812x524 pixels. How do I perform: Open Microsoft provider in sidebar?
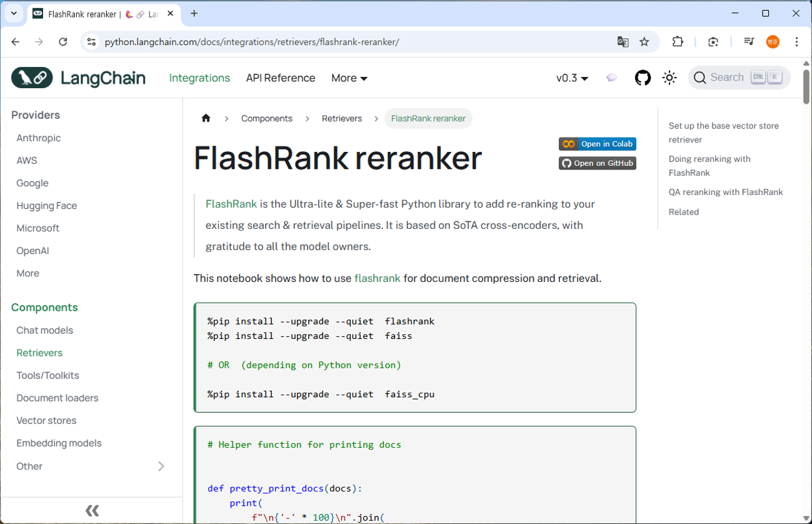(x=38, y=228)
